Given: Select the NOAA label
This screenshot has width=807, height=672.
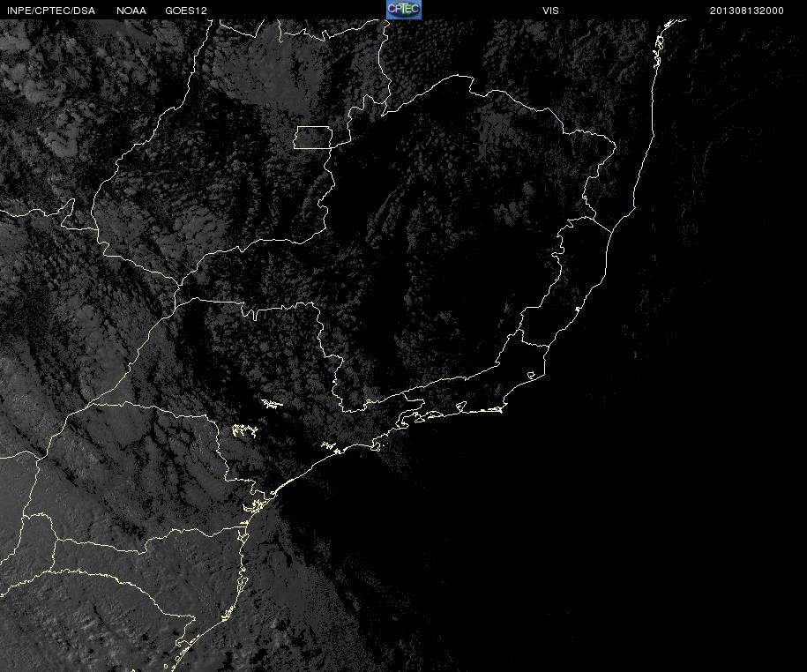Looking at the screenshot, I should [131, 11].
